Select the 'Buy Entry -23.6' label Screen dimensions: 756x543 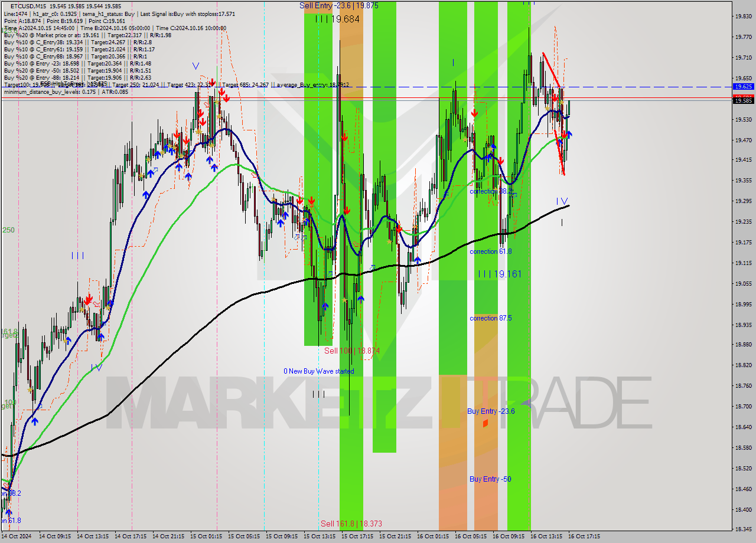point(491,411)
